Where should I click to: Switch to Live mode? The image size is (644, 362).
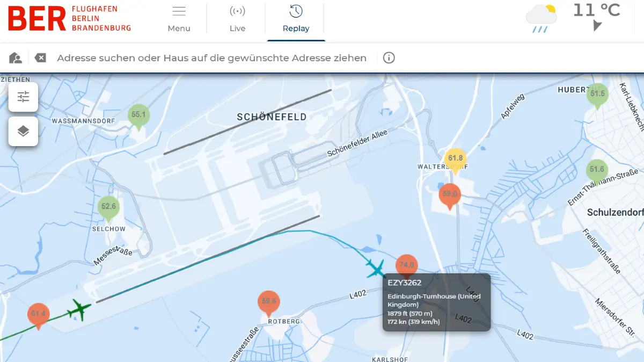[x=237, y=19]
